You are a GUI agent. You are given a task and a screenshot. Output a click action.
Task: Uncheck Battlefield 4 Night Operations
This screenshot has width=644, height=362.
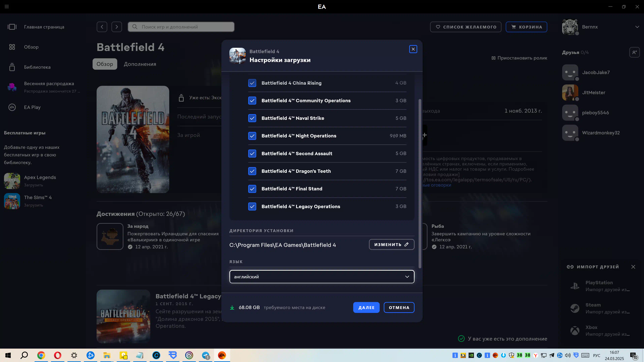click(x=252, y=136)
